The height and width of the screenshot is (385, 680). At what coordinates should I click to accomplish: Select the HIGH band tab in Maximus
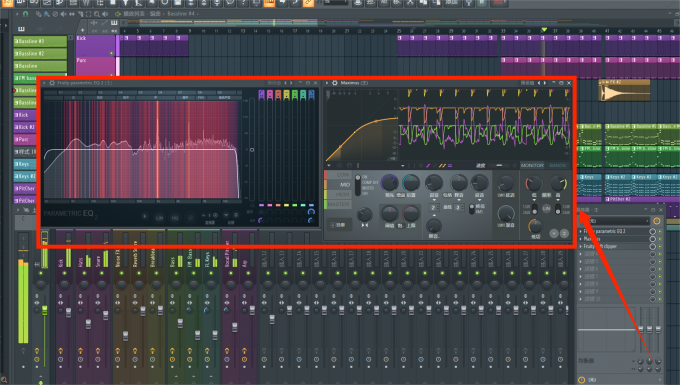(338, 195)
